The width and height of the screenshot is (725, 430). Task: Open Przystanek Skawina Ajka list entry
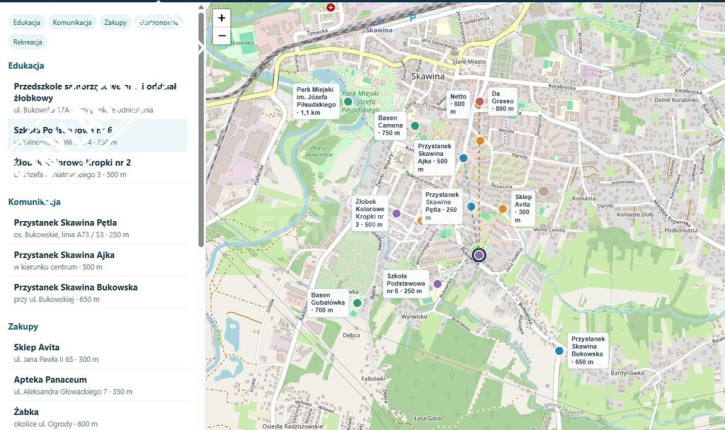pyautogui.click(x=98, y=260)
